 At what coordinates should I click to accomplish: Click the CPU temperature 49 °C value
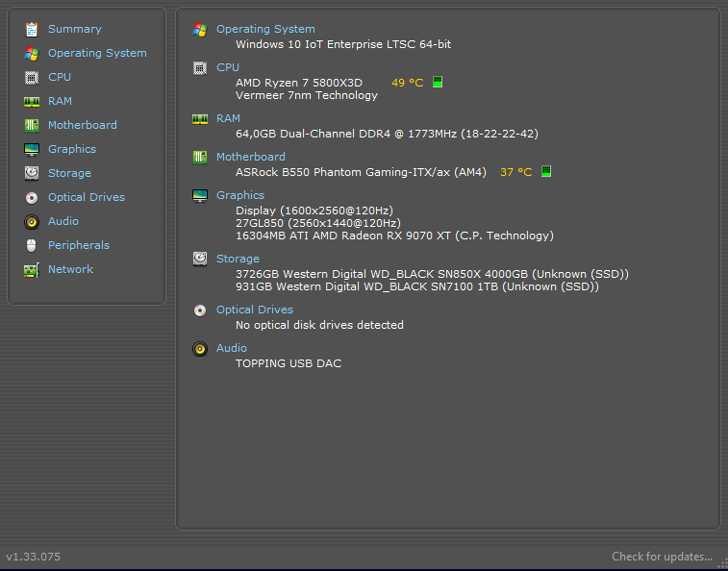pyautogui.click(x=407, y=83)
